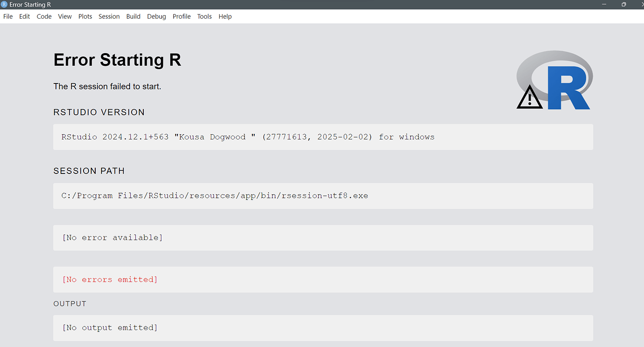Open the Plots menu

(x=85, y=16)
